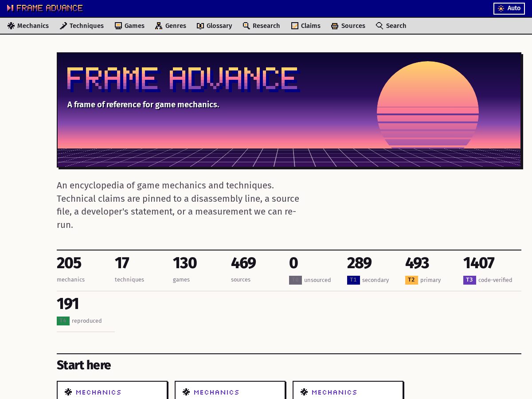The width and height of the screenshot is (532, 399).
Task: Open the Claims nav section
Action: pos(306,26)
